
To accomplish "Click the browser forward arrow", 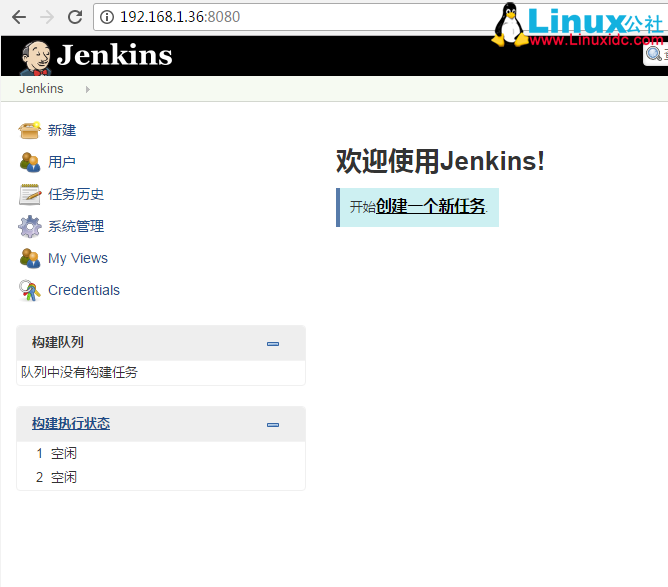I will (47, 17).
